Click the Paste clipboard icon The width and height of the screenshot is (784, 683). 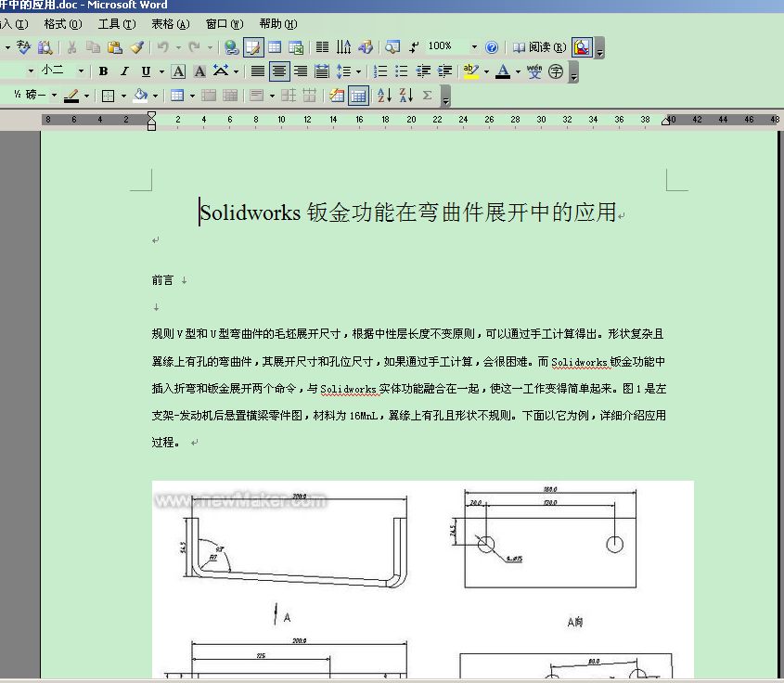pyautogui.click(x=115, y=47)
